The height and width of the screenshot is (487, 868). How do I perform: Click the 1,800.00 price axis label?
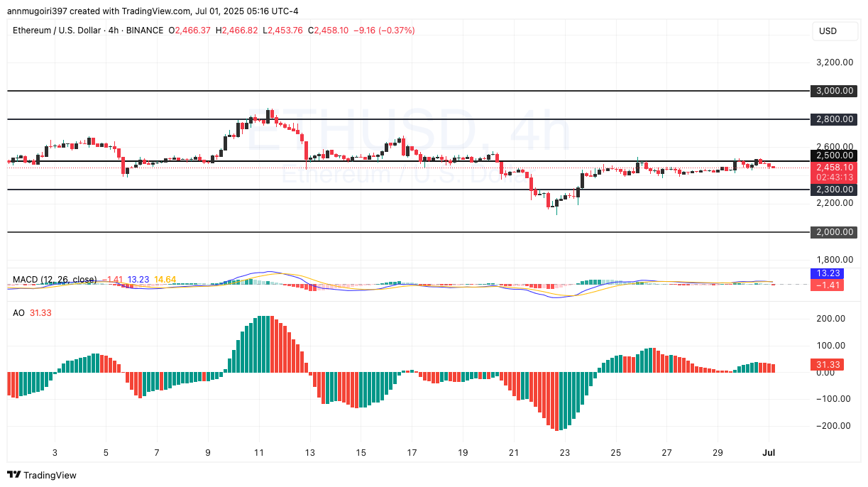coord(834,260)
